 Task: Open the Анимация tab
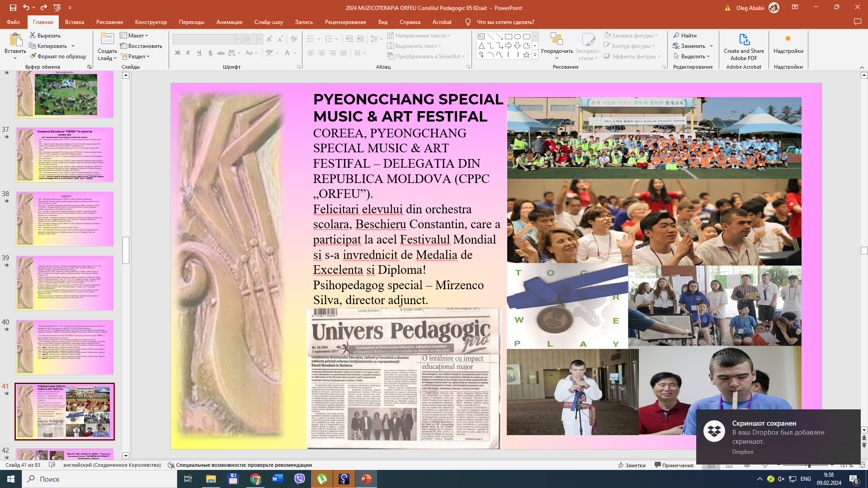tap(229, 22)
